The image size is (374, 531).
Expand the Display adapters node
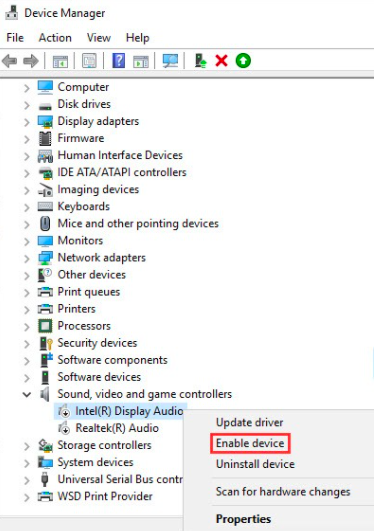coord(27,122)
